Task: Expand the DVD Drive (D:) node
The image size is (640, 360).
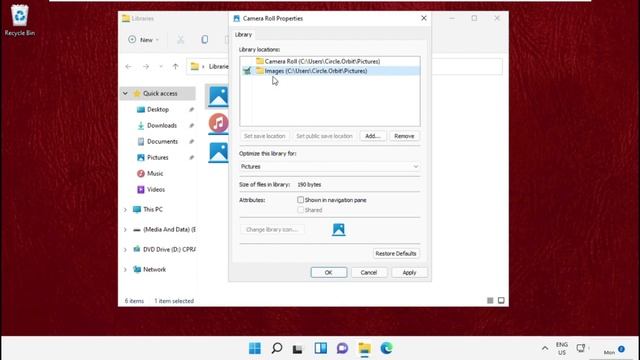Action: tap(125, 249)
